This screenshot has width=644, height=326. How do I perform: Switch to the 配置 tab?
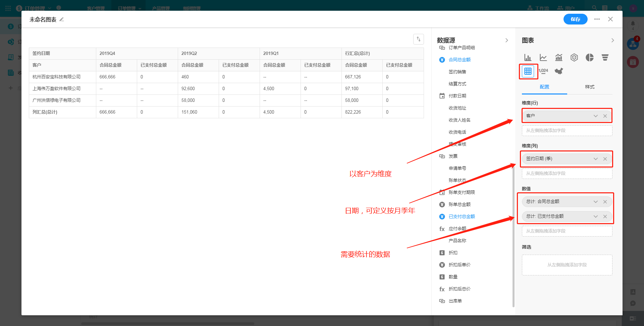[544, 87]
